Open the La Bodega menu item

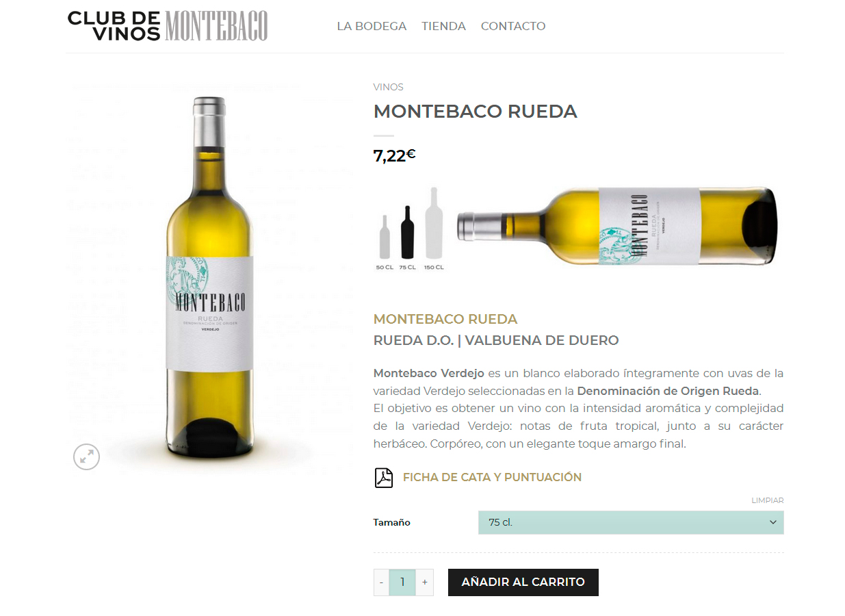point(372,26)
